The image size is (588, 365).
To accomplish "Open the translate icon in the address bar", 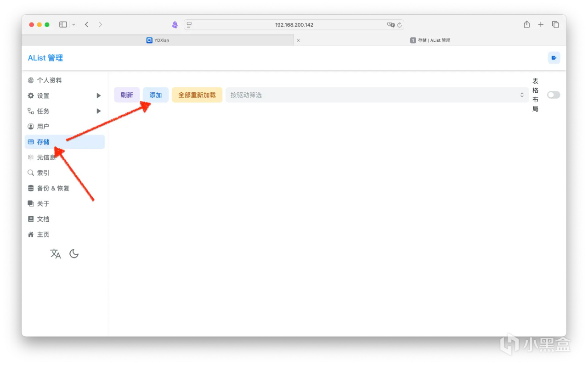I will coord(390,25).
